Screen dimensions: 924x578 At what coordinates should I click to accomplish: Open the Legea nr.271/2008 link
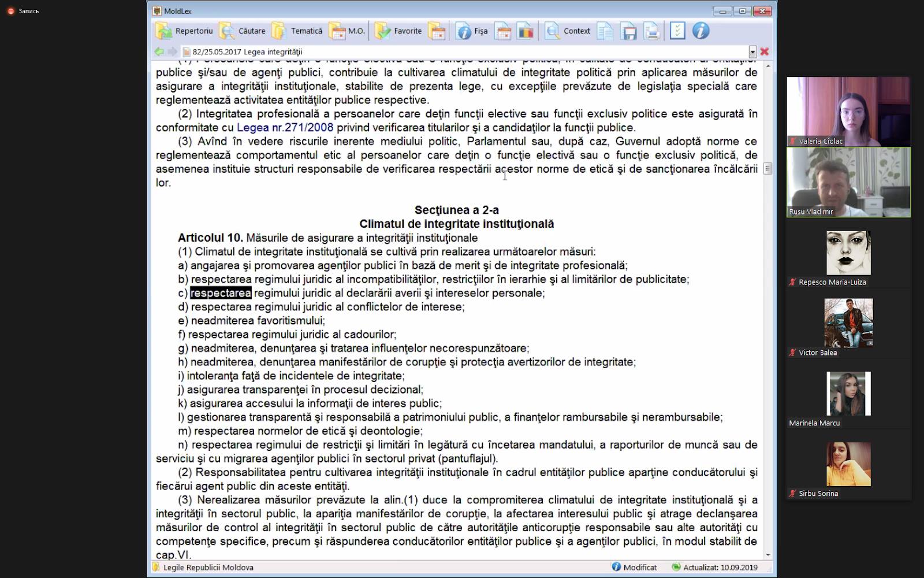point(285,128)
